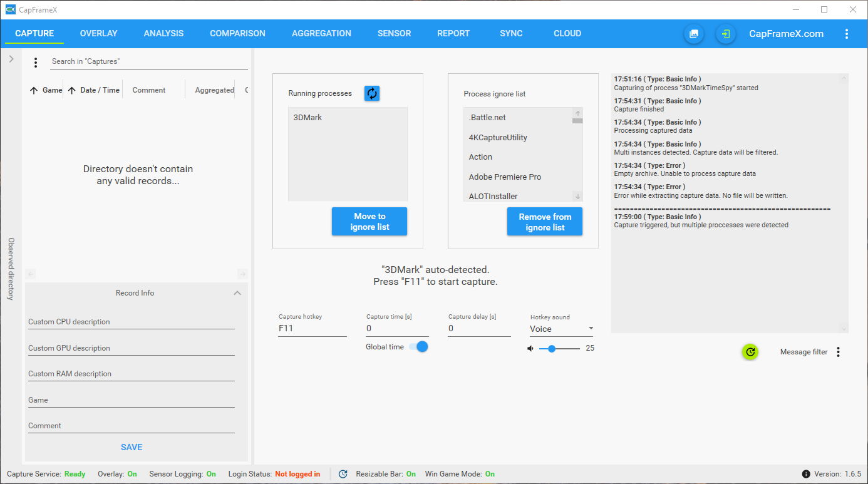Click the Comment column header

point(149,90)
